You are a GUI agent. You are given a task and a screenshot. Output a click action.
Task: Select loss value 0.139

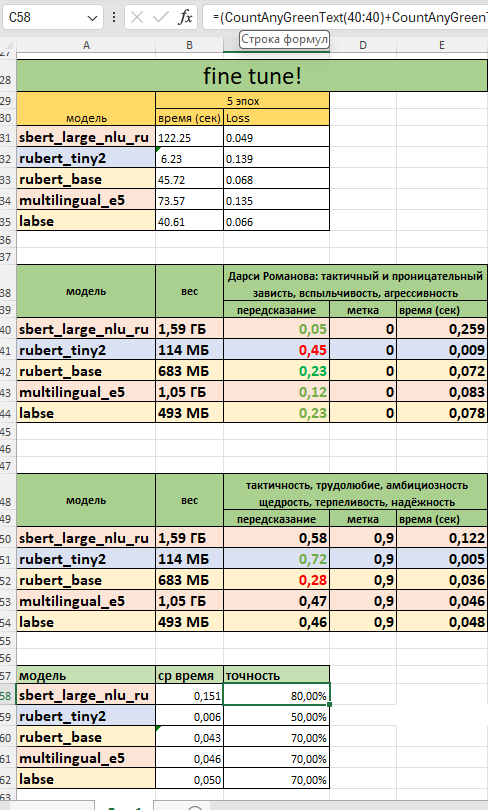coord(276,158)
